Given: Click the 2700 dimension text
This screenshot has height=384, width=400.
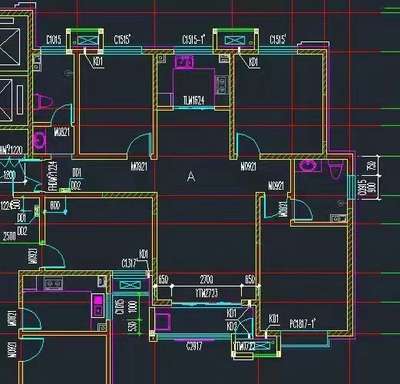Looking at the screenshot, I should pos(206,279).
